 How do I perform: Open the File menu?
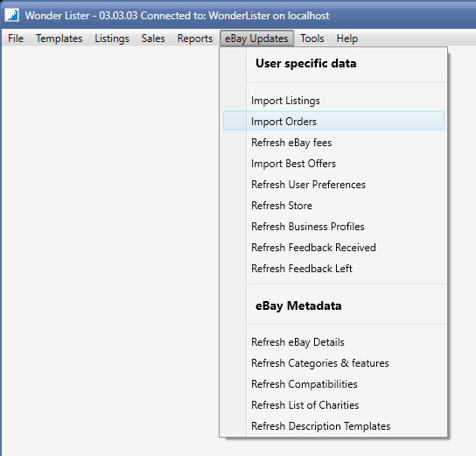tap(16, 39)
